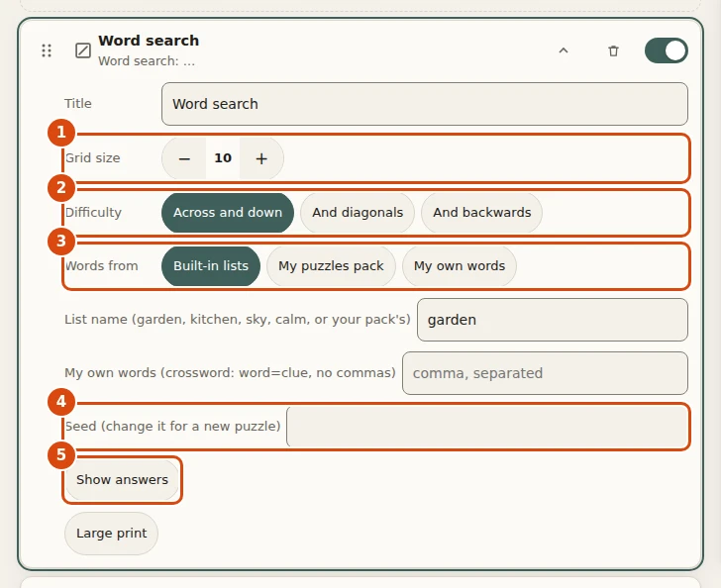This screenshot has width=721, height=588.
Task: Click the My own words input
Action: [545, 373]
